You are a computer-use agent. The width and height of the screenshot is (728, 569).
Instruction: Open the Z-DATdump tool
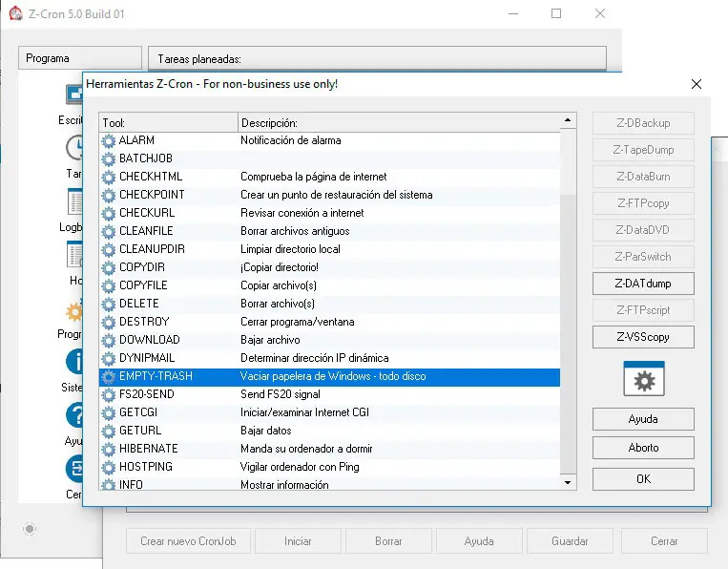tap(643, 284)
